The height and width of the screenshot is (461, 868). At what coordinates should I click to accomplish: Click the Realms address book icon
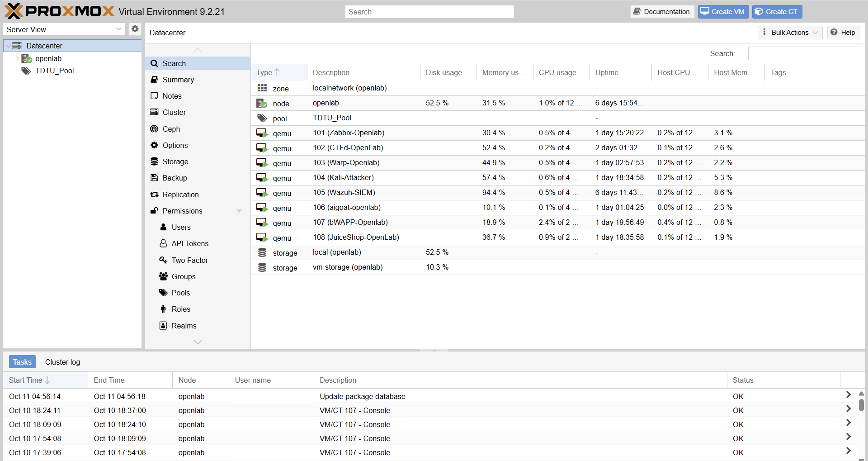pos(163,326)
